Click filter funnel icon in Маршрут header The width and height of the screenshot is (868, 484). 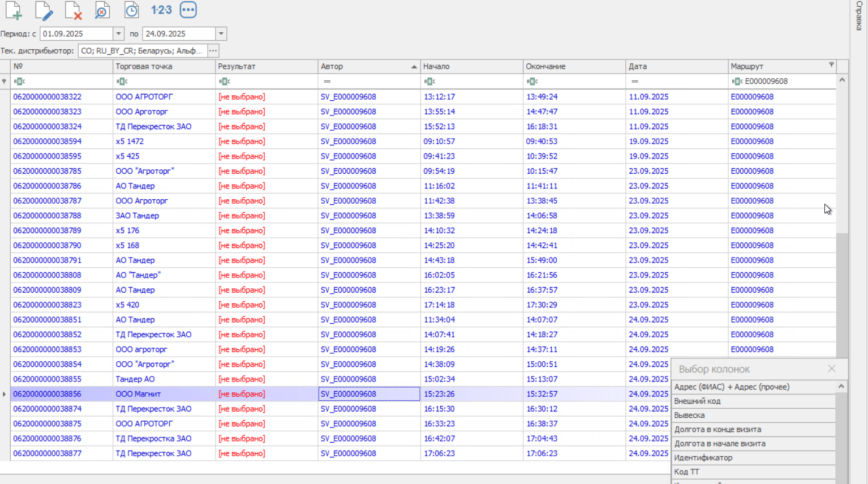click(x=831, y=65)
